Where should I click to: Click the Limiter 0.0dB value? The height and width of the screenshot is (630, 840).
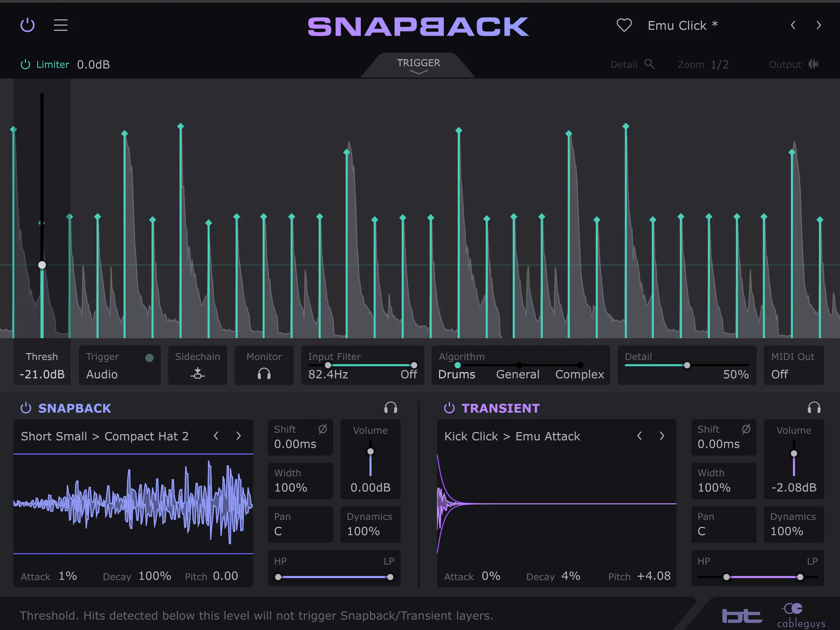click(x=93, y=65)
